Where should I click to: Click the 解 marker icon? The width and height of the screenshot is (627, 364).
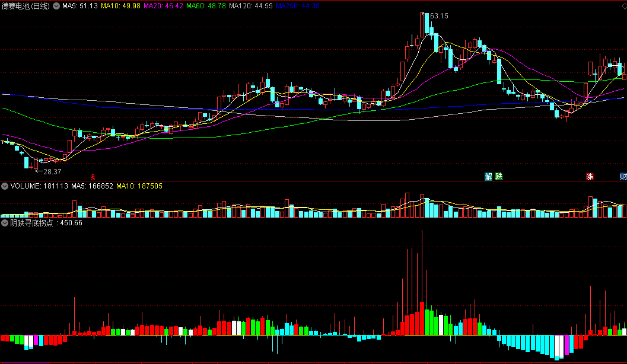click(x=488, y=177)
